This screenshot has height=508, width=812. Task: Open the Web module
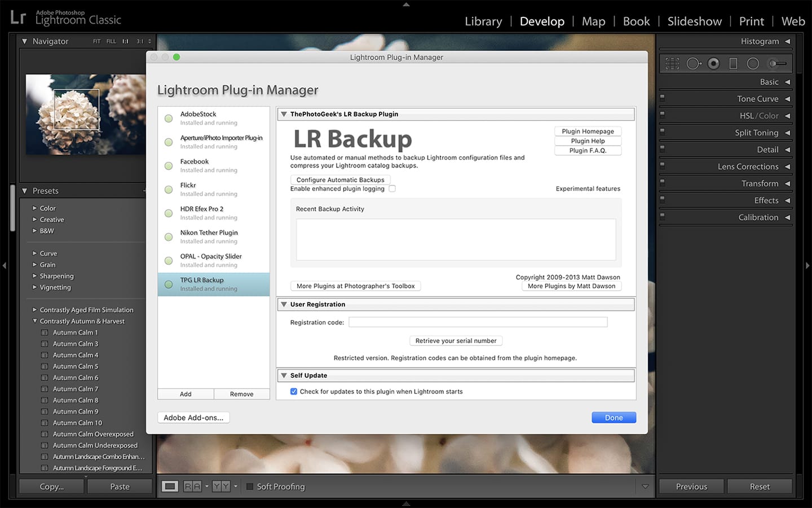point(793,21)
